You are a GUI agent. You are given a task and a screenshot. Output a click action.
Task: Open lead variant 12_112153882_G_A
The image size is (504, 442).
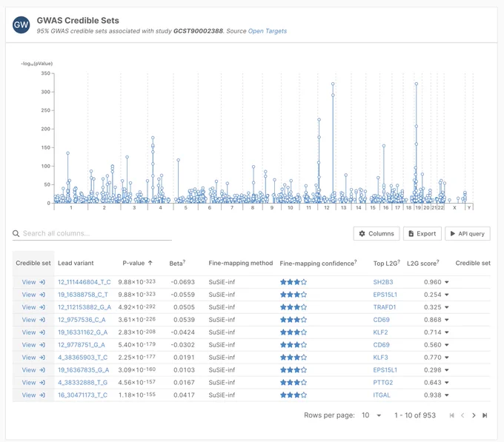click(84, 307)
